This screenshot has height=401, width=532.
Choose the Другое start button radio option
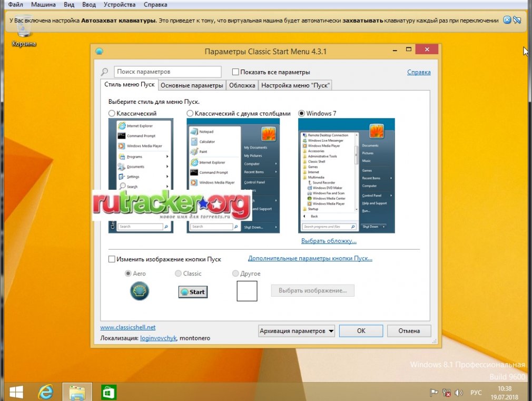235,273
